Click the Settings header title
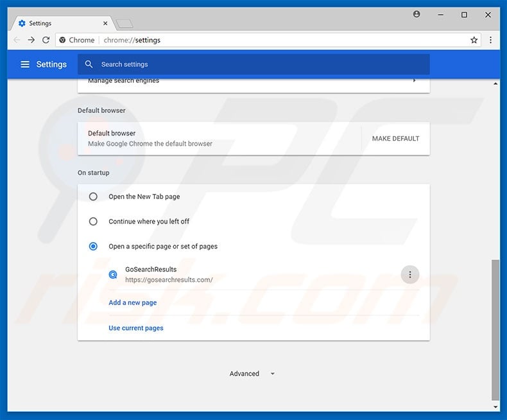The width and height of the screenshot is (507, 420). tap(51, 64)
